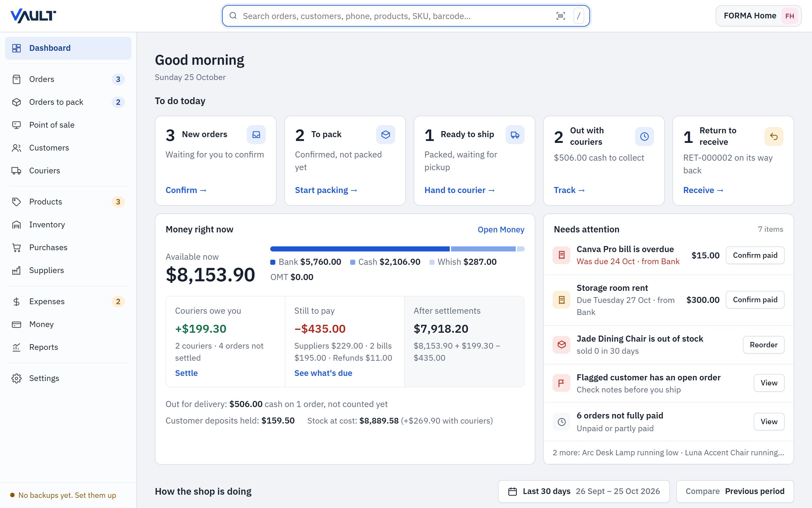Click the Settings gear icon in sidebar
Viewport: 812px width, 508px height.
coord(16,378)
